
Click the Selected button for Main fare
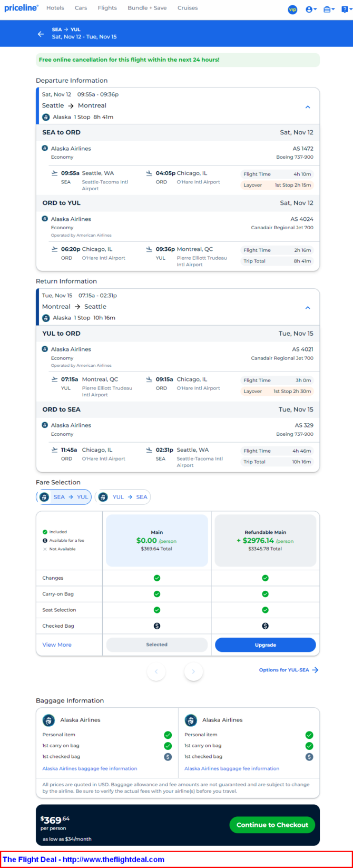click(157, 645)
